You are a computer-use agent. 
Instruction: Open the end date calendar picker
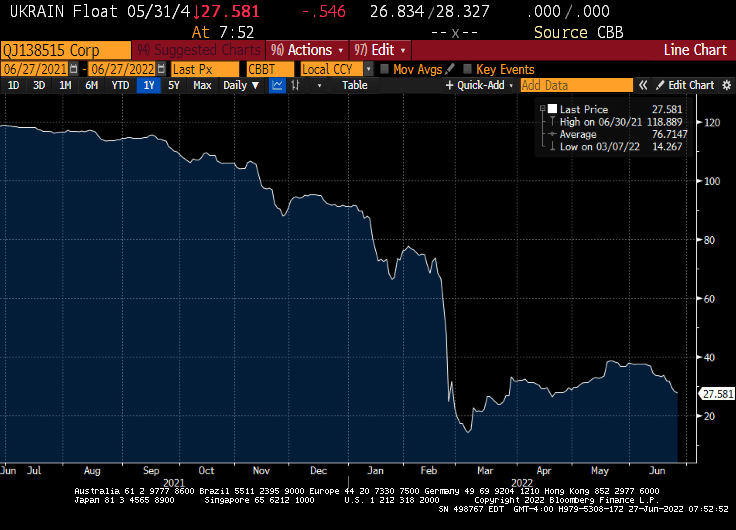[160, 69]
